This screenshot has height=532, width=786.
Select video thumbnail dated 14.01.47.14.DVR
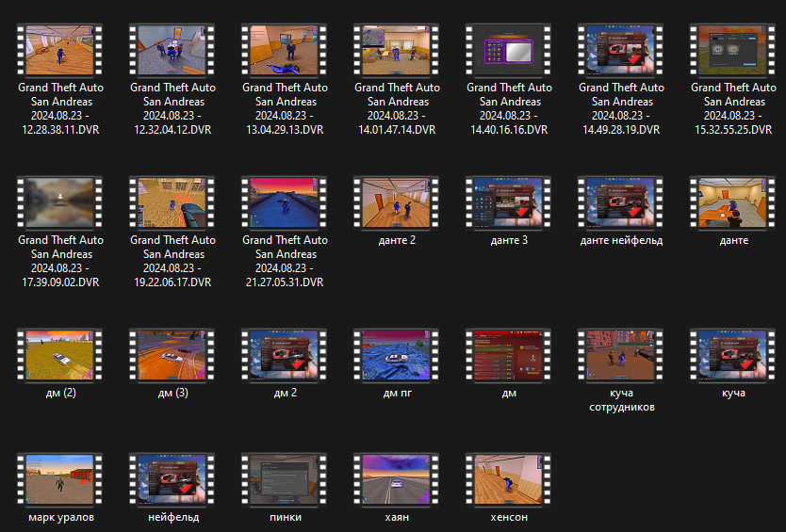click(x=397, y=50)
